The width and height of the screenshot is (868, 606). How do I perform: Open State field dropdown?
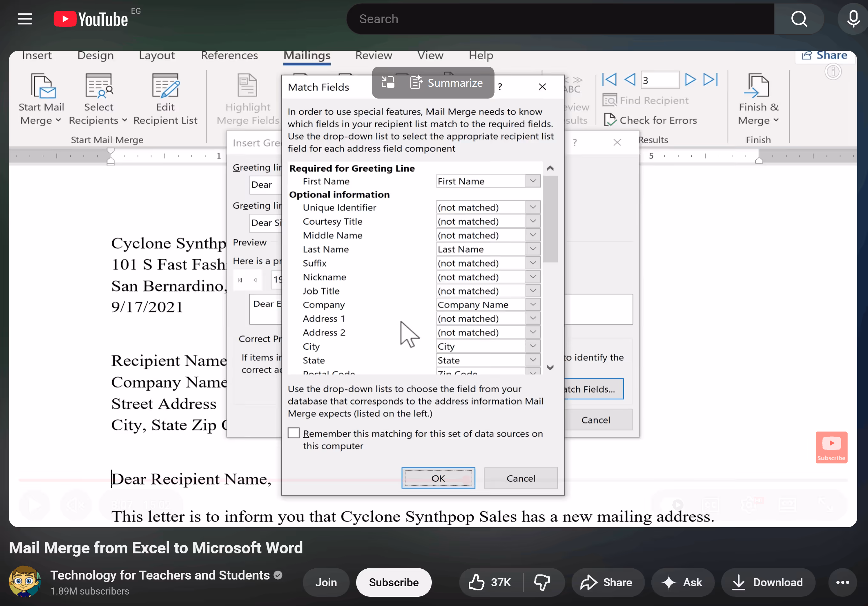(533, 360)
